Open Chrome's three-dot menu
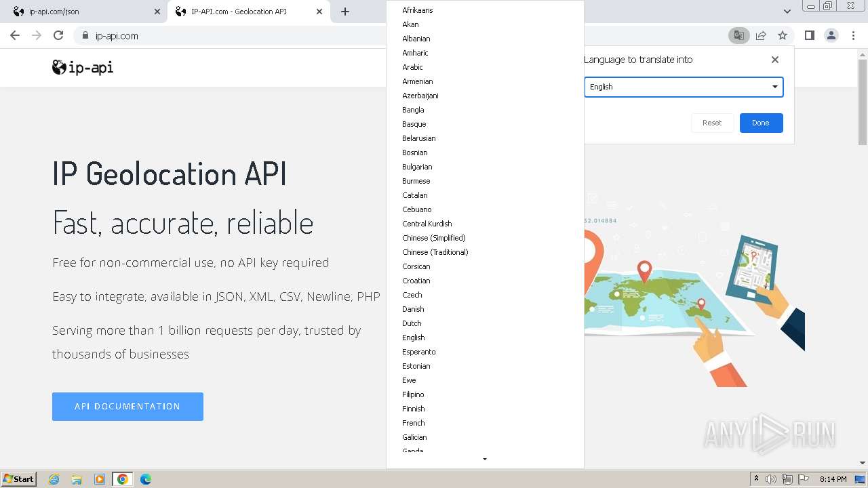868x488 pixels. pos(853,36)
